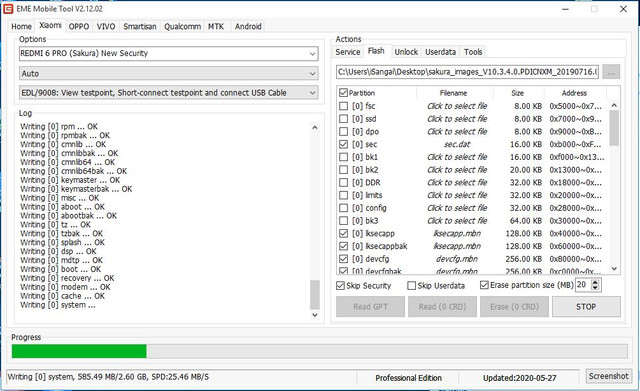The width and height of the screenshot is (640, 391).
Task: Enable the Skip Userdata checkbox
Action: coord(411,286)
